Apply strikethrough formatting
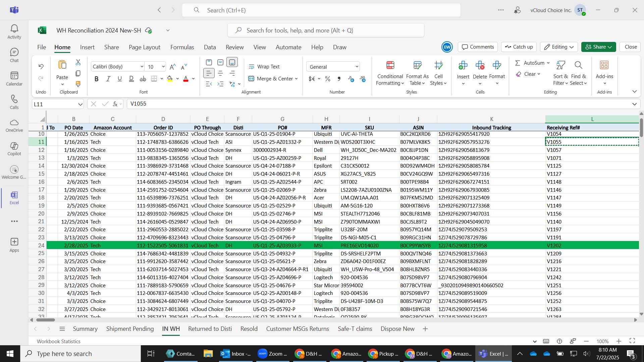The height and width of the screenshot is (362, 644). coord(143,79)
